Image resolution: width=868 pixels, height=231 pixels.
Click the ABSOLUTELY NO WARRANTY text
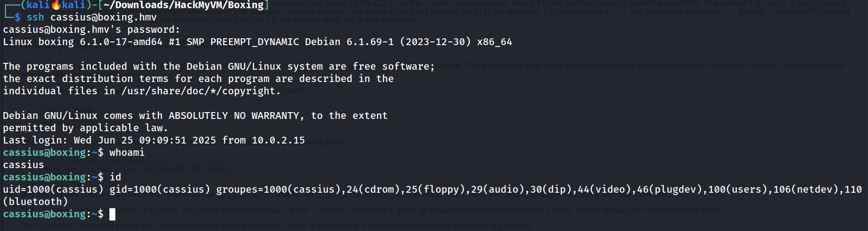pos(233,116)
